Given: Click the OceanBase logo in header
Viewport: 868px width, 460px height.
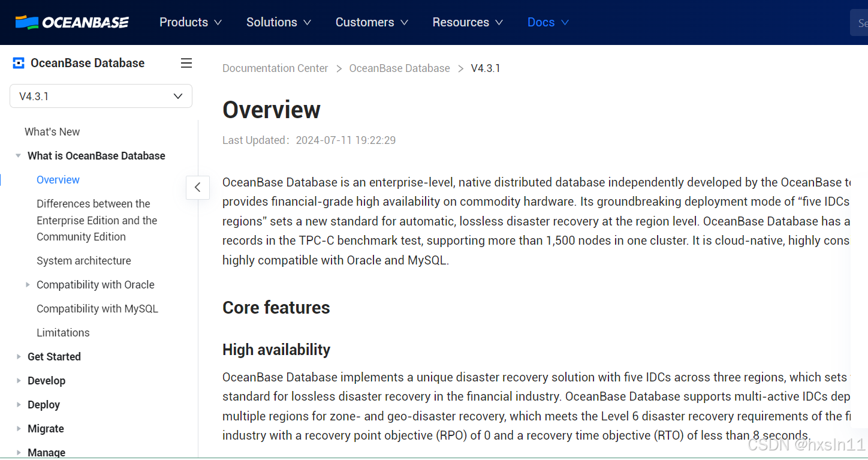Looking at the screenshot, I should click(x=72, y=22).
